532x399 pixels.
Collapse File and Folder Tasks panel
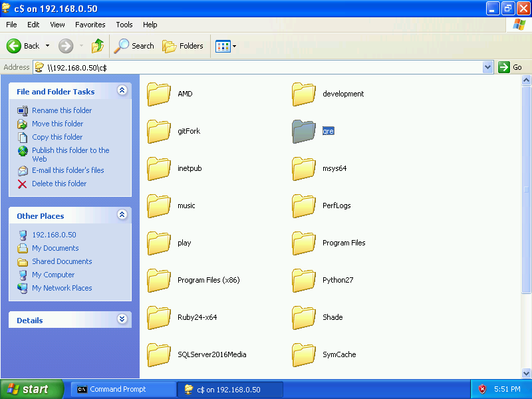(x=122, y=90)
